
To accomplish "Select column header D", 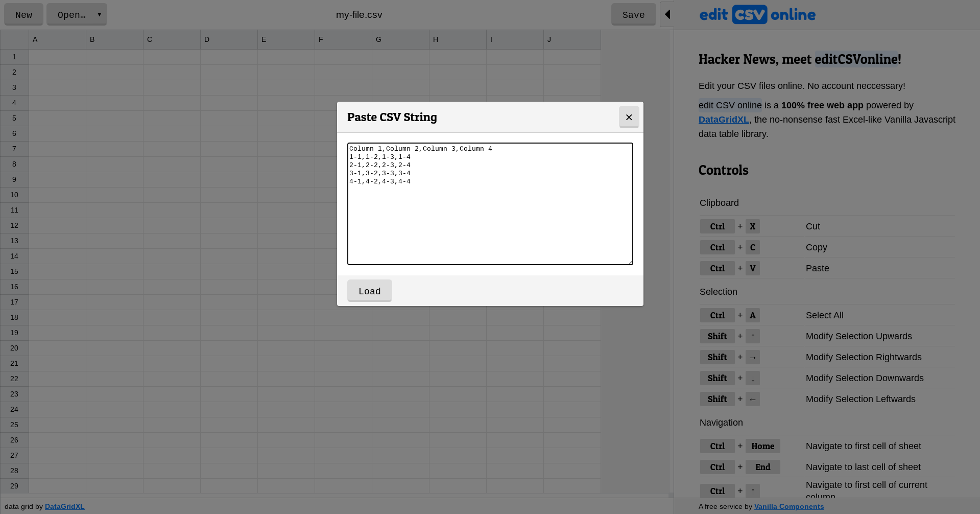I will pos(229,39).
